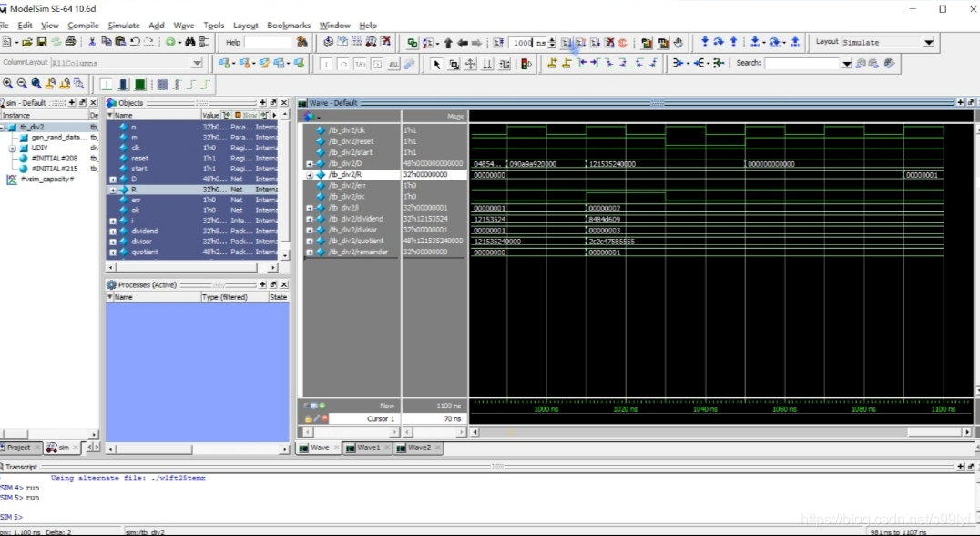The width and height of the screenshot is (980, 536).
Task: Click the traffic-light run icon
Action: pos(526,64)
